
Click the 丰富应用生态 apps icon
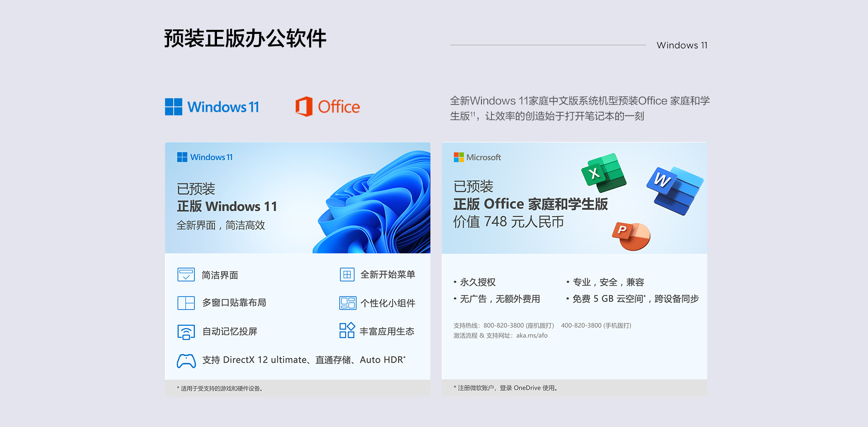coord(347,330)
